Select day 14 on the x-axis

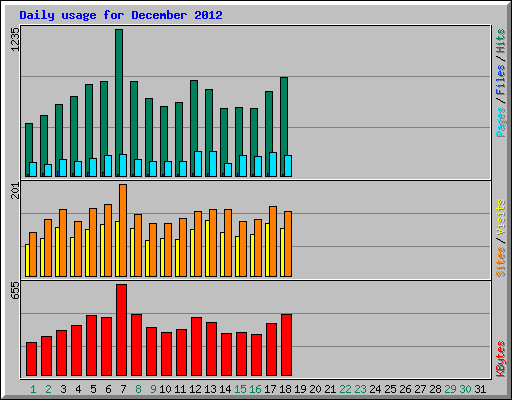(x=225, y=389)
